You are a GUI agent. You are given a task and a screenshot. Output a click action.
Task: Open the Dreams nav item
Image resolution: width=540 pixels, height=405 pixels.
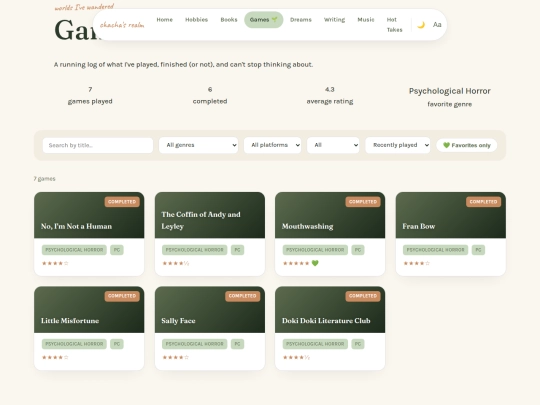coord(301,20)
